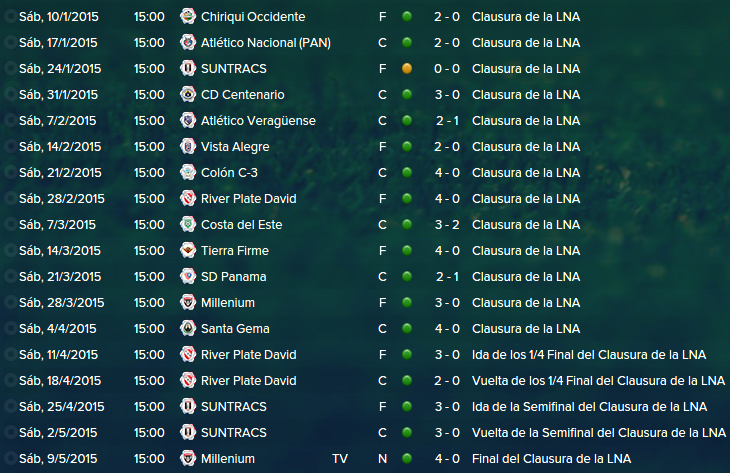Click the Colón C-3 club badge
The width and height of the screenshot is (730, 473).
click(188, 173)
